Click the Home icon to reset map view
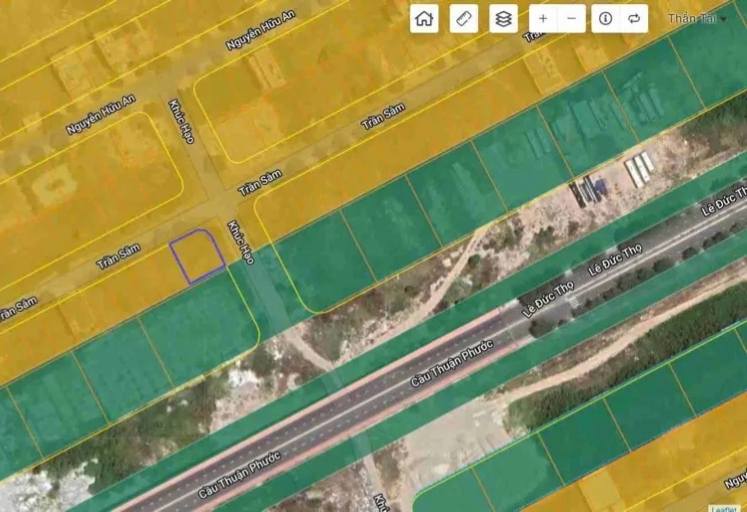 tap(424, 18)
